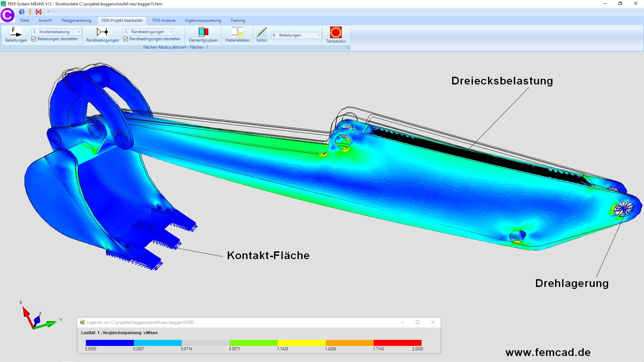Click the key icon in quick access toolbar

point(30,12)
